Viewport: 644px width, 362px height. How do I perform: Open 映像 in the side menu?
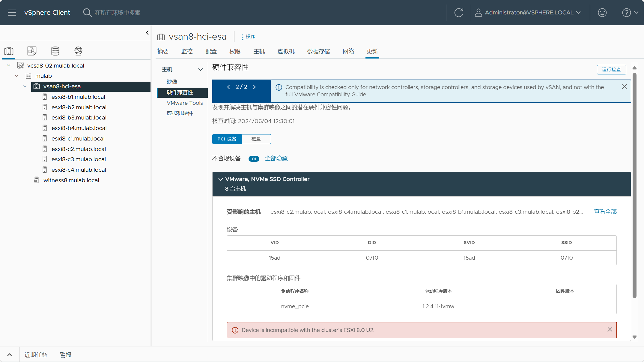coord(172,82)
